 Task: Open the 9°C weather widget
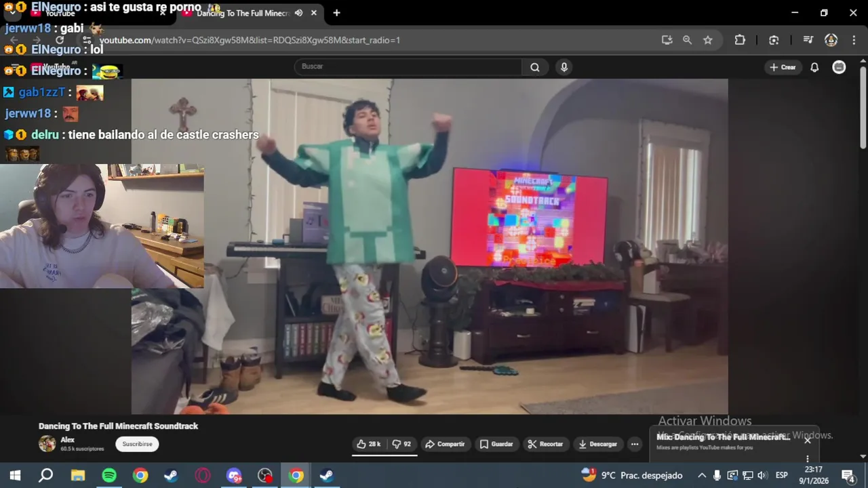coord(631,475)
